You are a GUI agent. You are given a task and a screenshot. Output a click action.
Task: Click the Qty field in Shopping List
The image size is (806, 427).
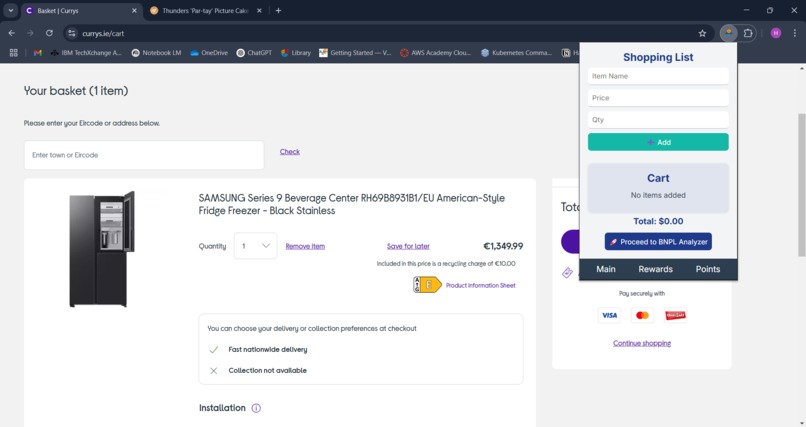coord(658,120)
